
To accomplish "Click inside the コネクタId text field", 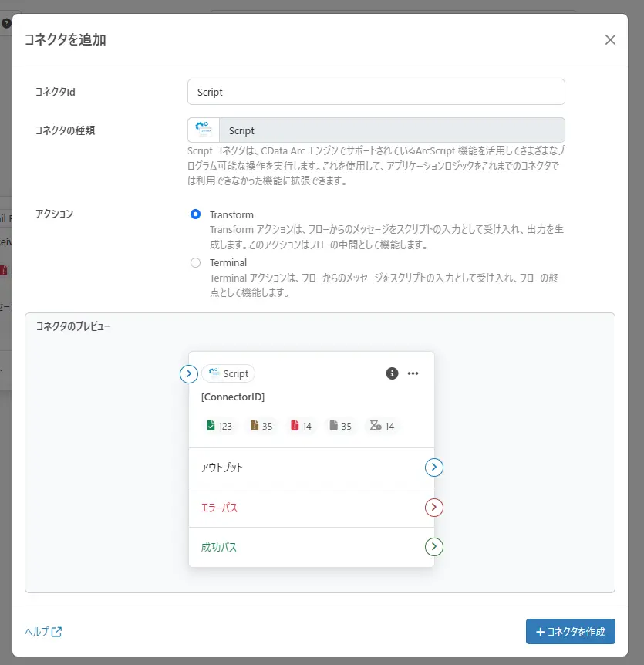I will [x=376, y=91].
